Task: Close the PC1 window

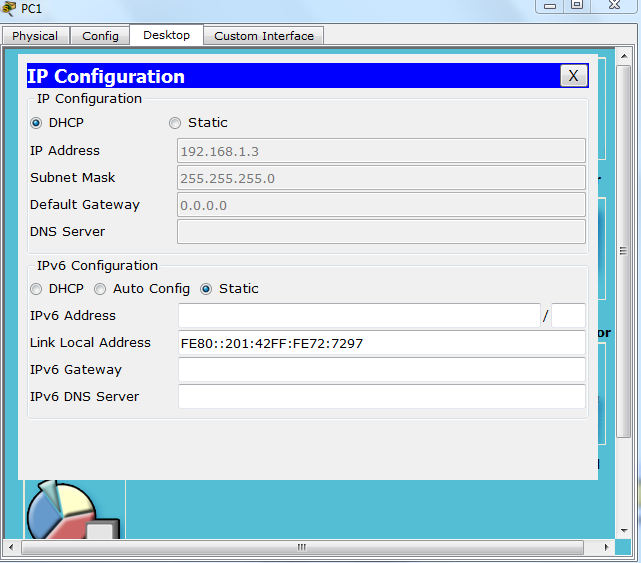Action: (x=614, y=6)
